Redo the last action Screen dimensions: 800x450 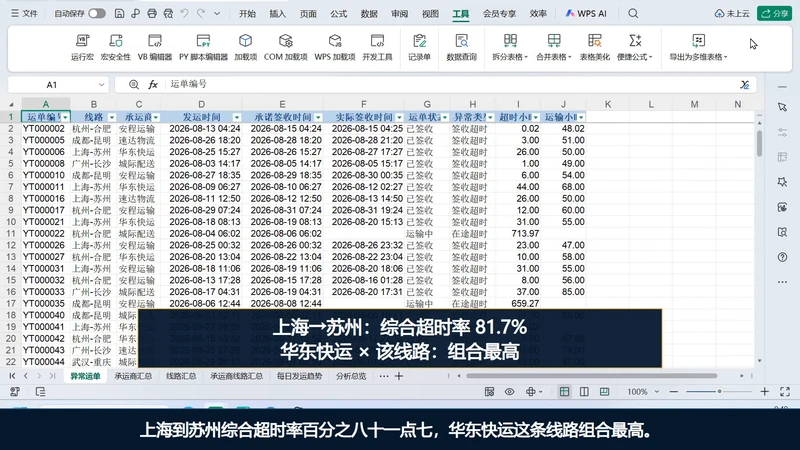pos(201,14)
